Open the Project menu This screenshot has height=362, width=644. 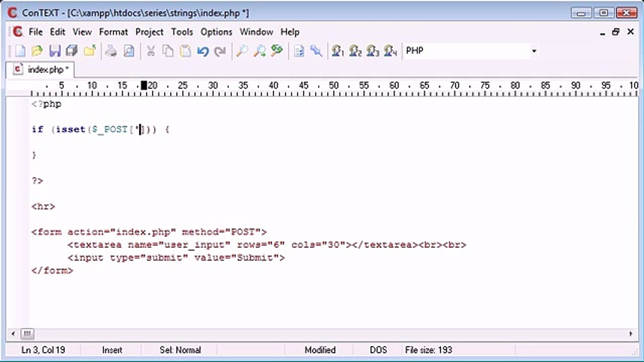[x=149, y=32]
